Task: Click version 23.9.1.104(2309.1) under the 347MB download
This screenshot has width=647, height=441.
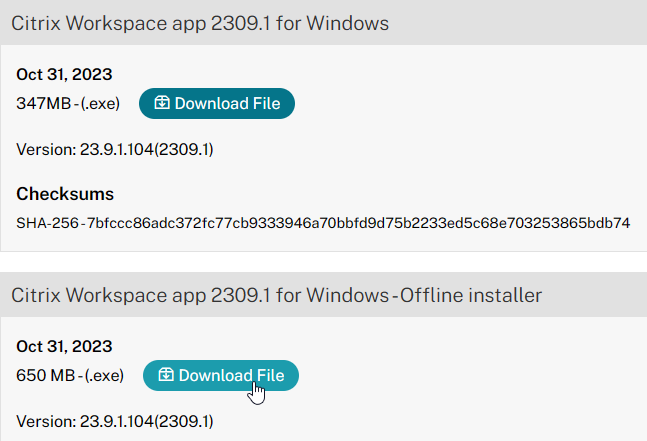Action: tap(146, 149)
